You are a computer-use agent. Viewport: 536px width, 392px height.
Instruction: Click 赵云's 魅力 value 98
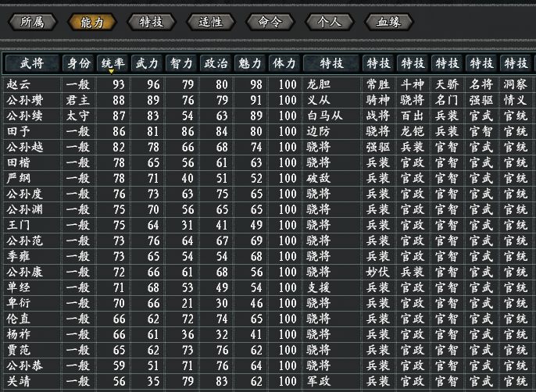tap(256, 84)
